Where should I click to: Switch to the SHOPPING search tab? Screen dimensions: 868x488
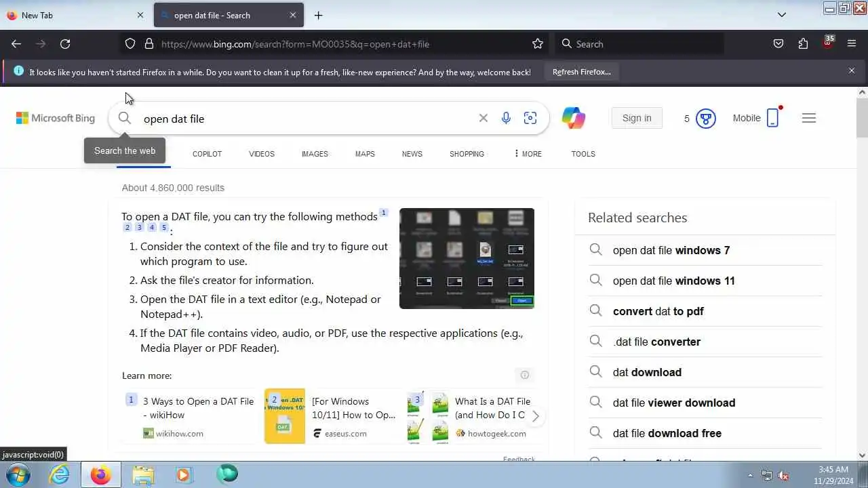pos(467,154)
